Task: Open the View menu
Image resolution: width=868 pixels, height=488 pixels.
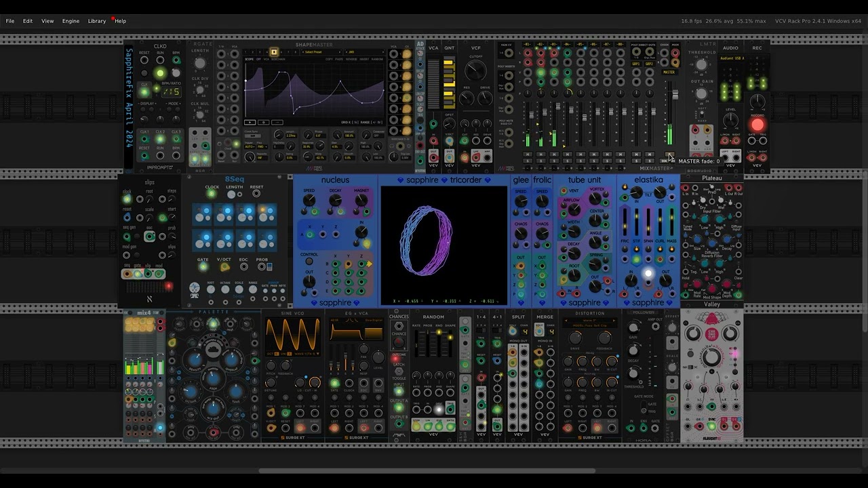Action: pos(47,21)
